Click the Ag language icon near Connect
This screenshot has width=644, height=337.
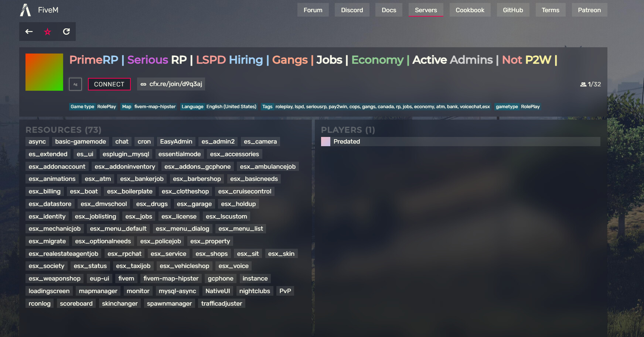pos(75,84)
